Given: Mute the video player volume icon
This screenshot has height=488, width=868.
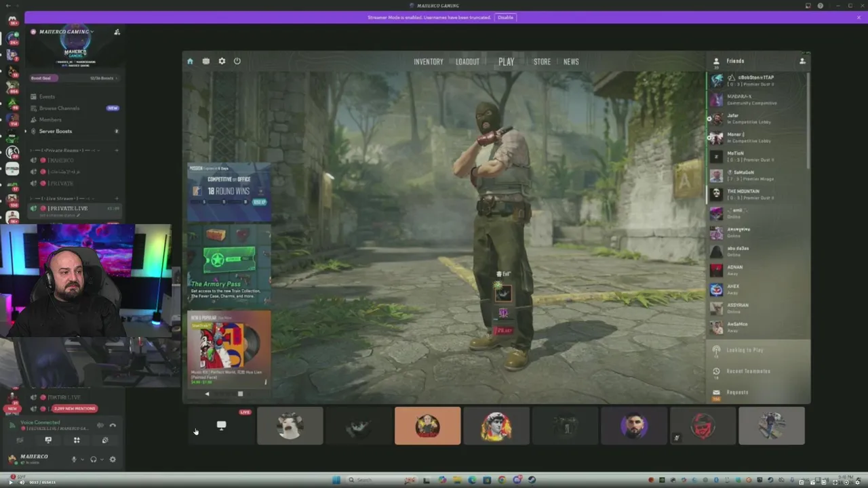Looking at the screenshot, I should (22, 482).
